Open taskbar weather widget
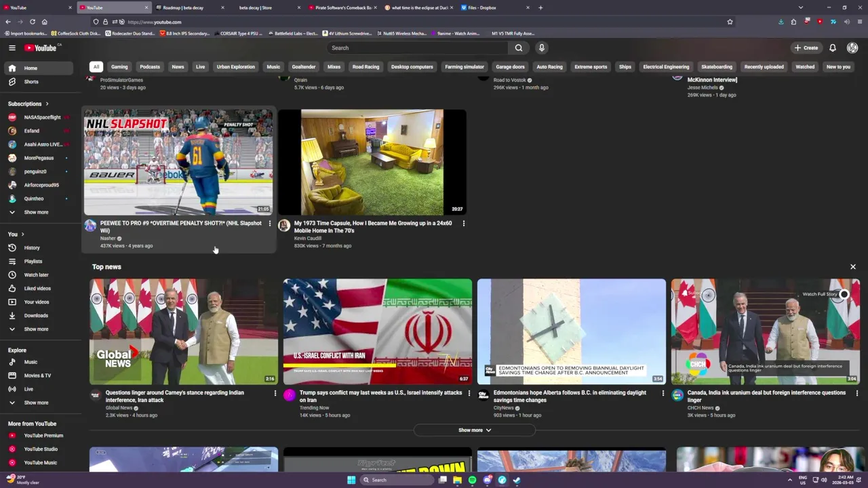 22,480
